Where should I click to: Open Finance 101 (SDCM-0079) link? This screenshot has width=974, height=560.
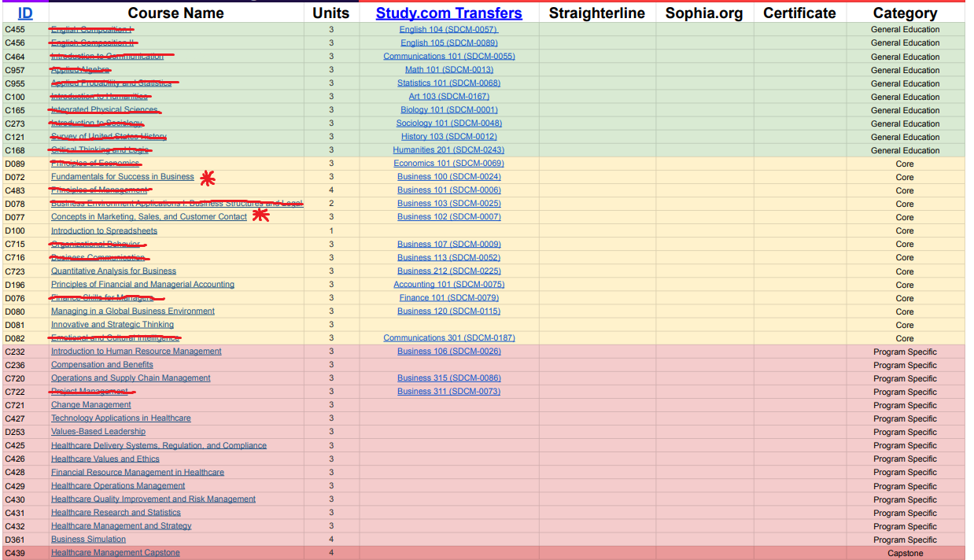[x=448, y=298]
